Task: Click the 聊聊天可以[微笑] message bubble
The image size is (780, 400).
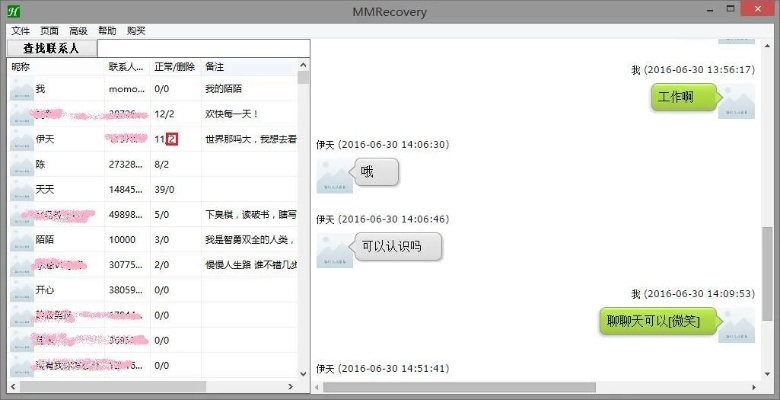Action: click(x=661, y=321)
